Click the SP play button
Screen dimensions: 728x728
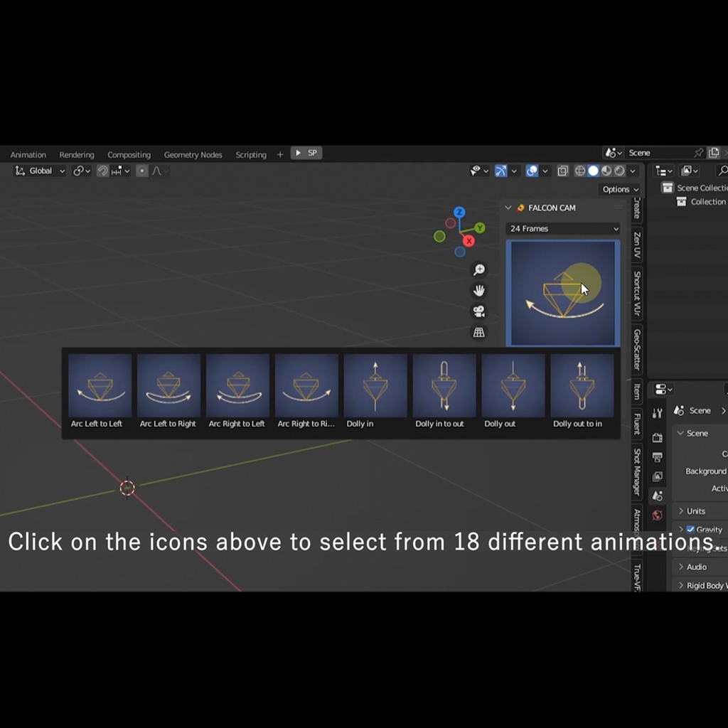tap(306, 153)
